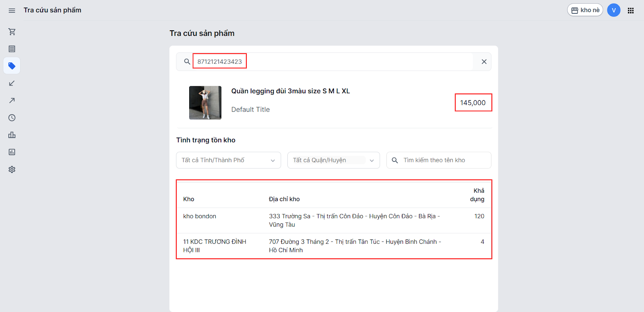Clear the product search field

[x=484, y=62]
